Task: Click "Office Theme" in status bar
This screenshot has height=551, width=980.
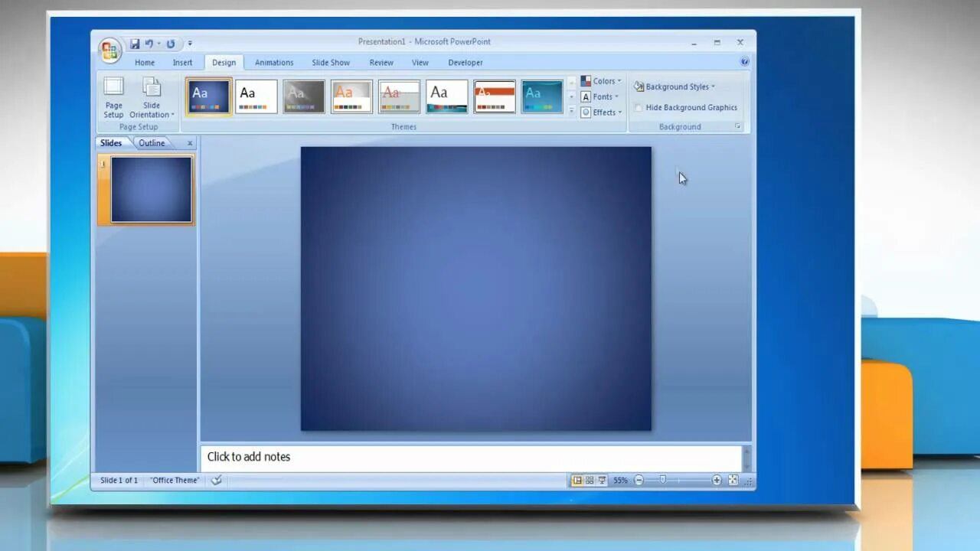Action: pos(175,481)
